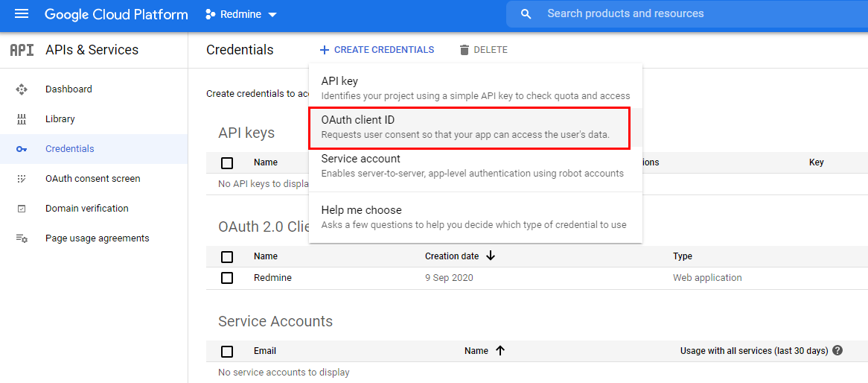
Task: Tick the API keys header checkbox
Action: point(227,163)
